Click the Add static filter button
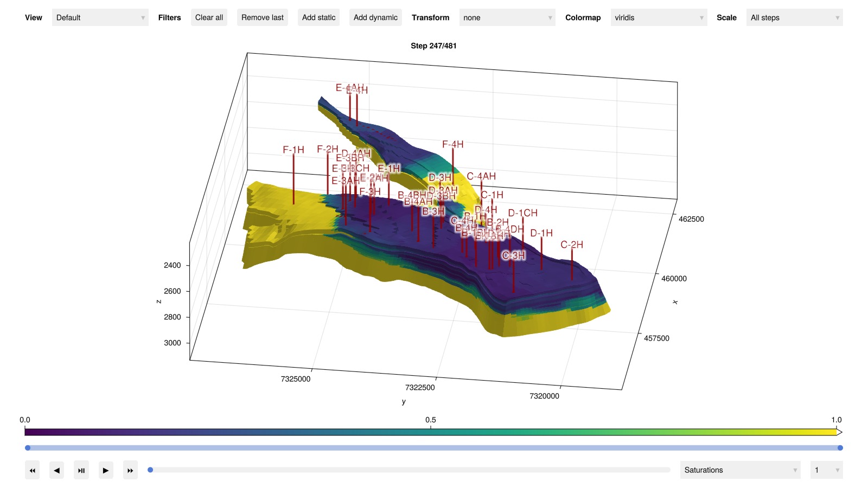 point(319,17)
